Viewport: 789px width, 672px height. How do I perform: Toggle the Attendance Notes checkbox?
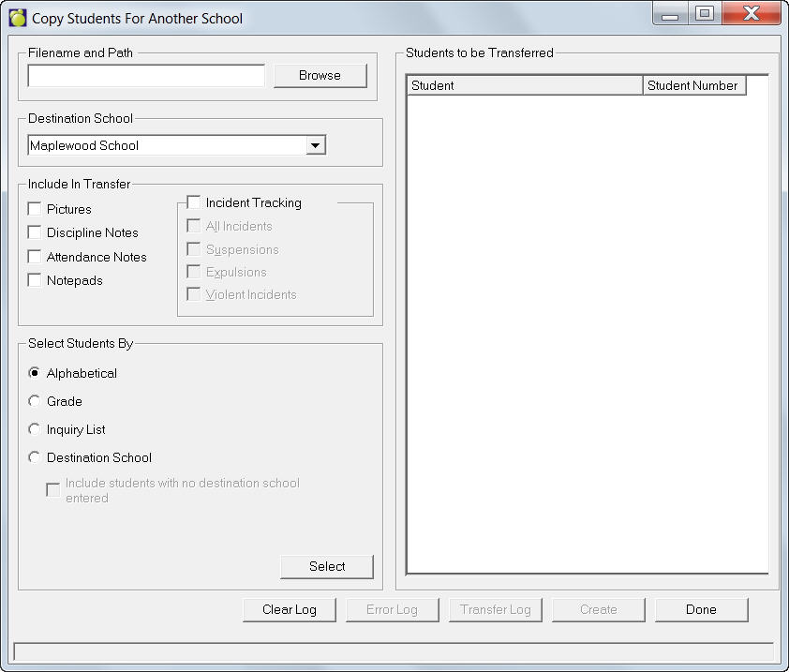point(36,257)
